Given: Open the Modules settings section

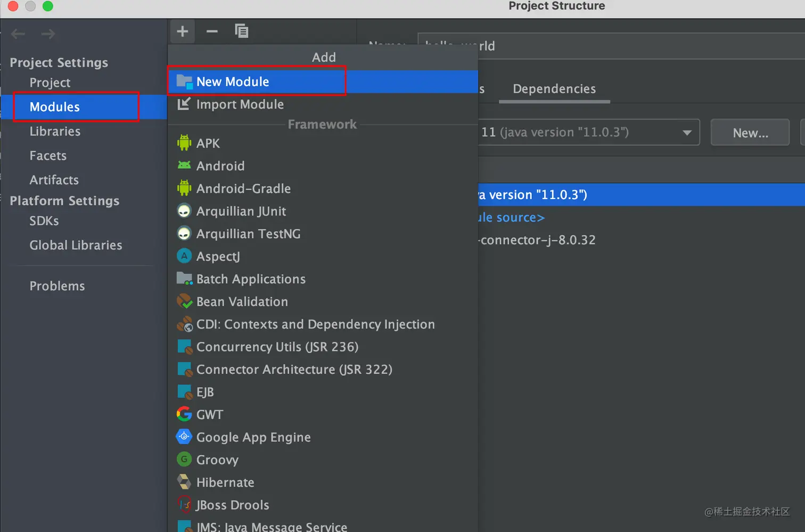Looking at the screenshot, I should (x=55, y=107).
